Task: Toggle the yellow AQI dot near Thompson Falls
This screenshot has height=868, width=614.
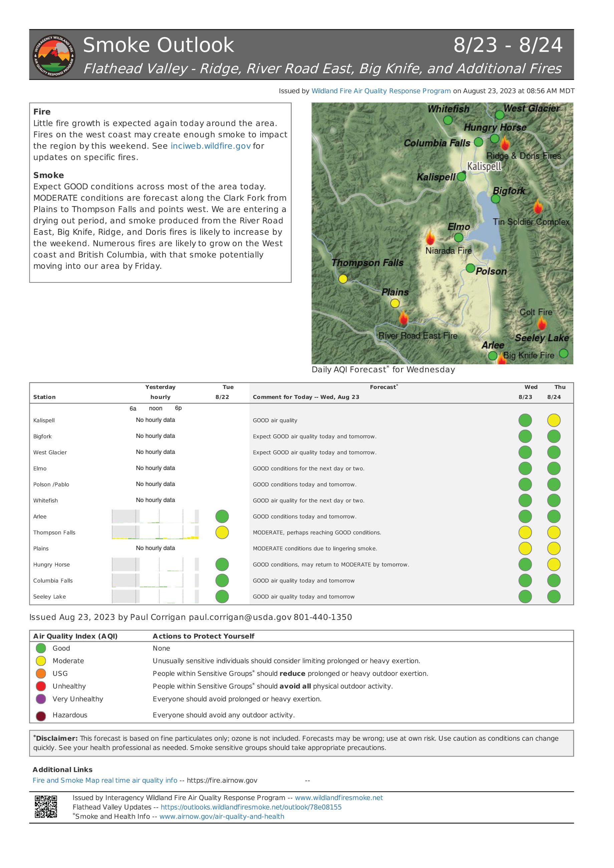Action: coord(343,278)
